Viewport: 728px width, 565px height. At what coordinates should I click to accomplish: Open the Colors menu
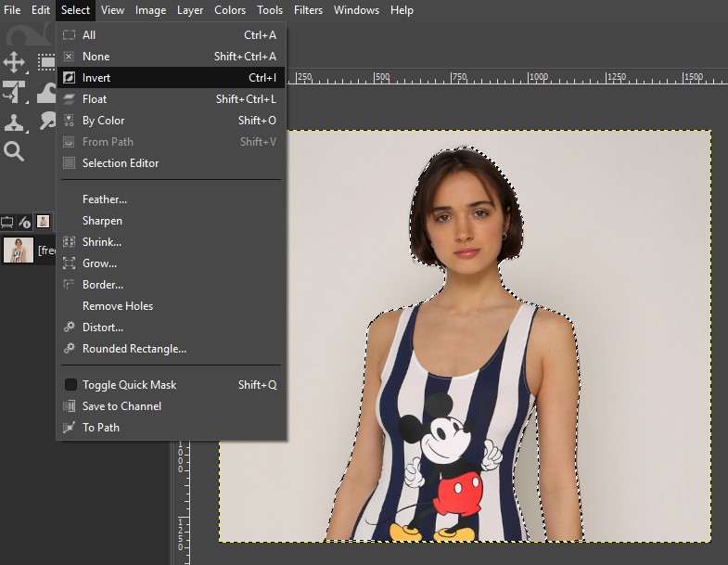tap(230, 10)
